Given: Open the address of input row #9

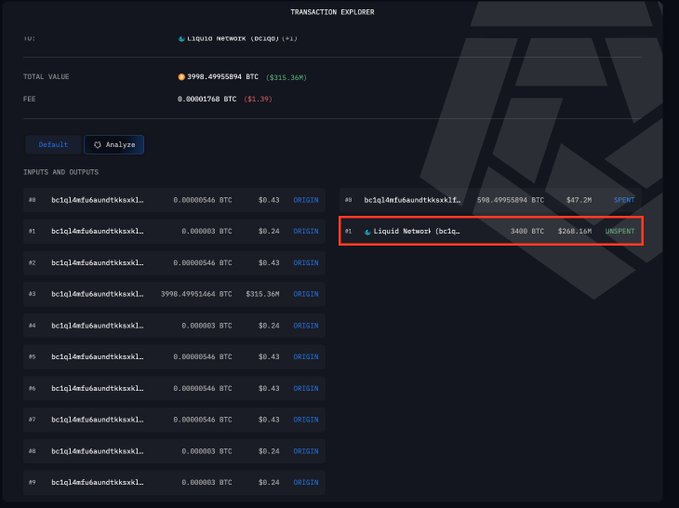Looking at the screenshot, I should click(97, 482).
